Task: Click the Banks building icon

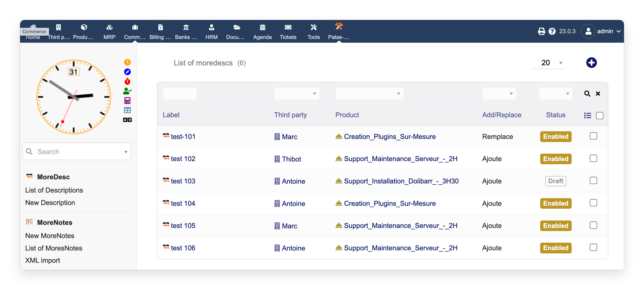Action: 186,27
